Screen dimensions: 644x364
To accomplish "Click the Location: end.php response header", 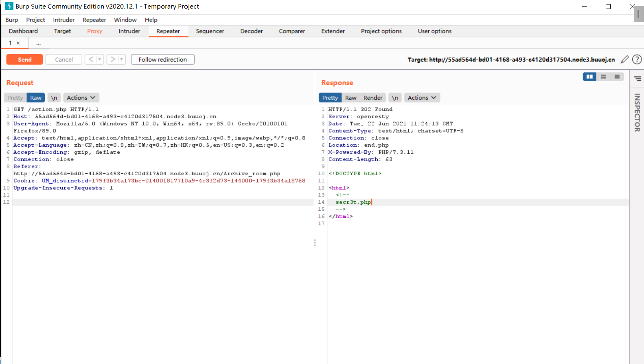I will [x=359, y=145].
